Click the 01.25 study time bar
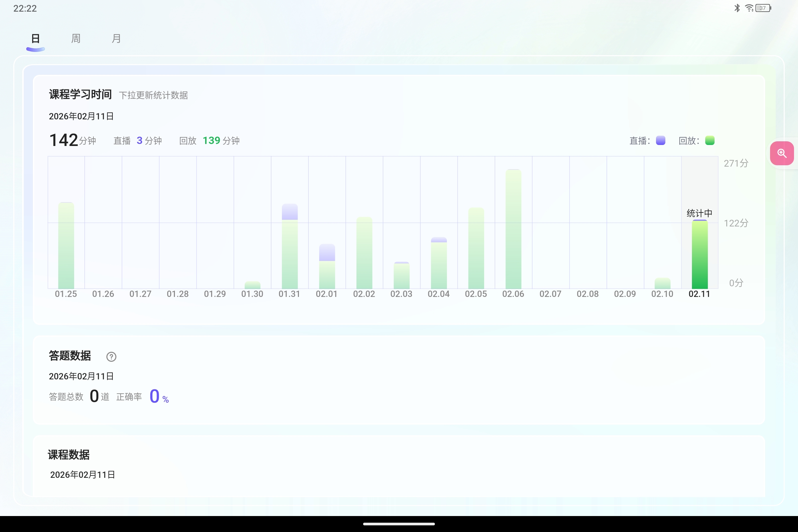 (x=66, y=244)
